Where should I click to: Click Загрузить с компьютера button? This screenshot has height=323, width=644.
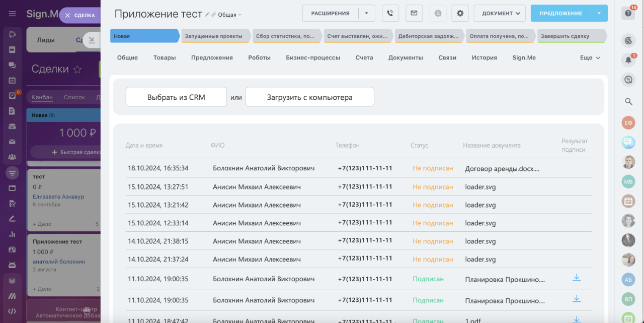(309, 97)
